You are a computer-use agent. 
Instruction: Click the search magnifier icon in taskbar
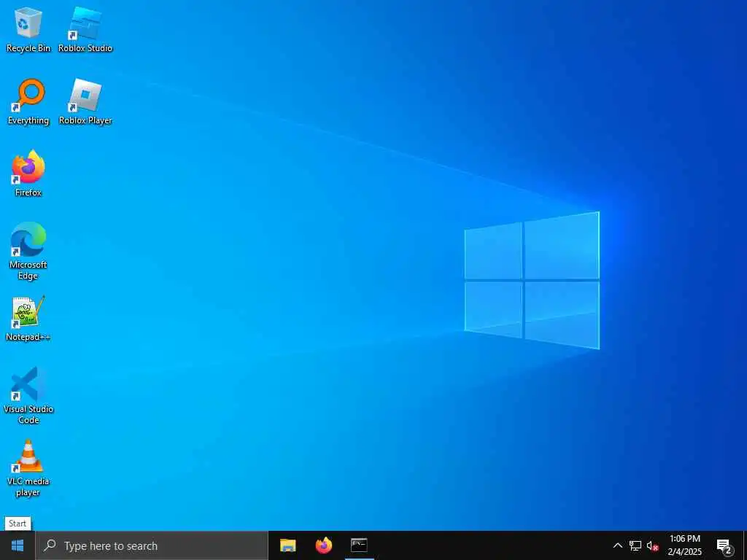(x=50, y=545)
